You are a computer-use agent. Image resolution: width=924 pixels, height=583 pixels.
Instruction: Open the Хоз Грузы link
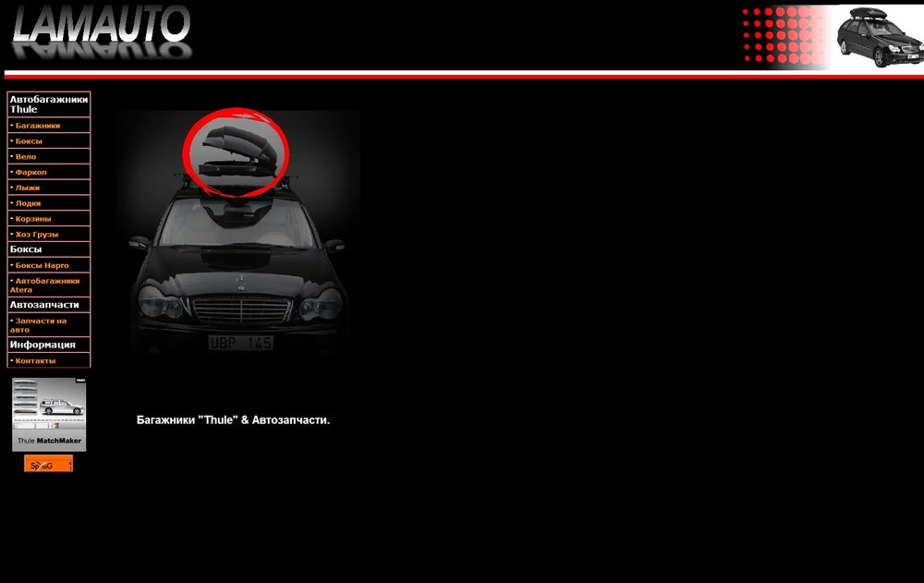(x=37, y=234)
